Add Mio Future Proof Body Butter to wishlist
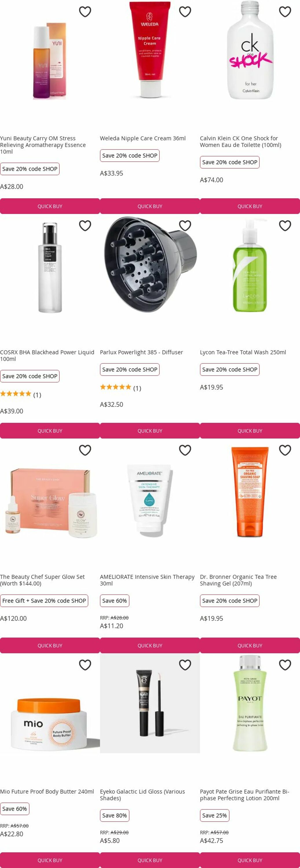Viewport: 300px width, 868px height. pyautogui.click(x=85, y=665)
